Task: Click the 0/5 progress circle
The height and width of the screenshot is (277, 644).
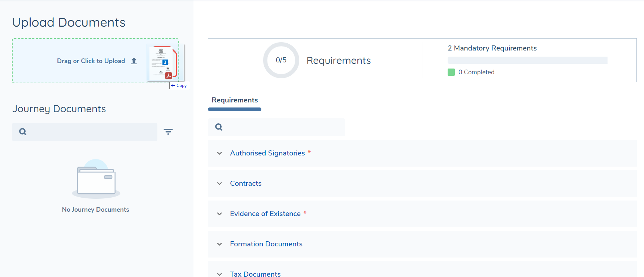Action: [x=281, y=60]
